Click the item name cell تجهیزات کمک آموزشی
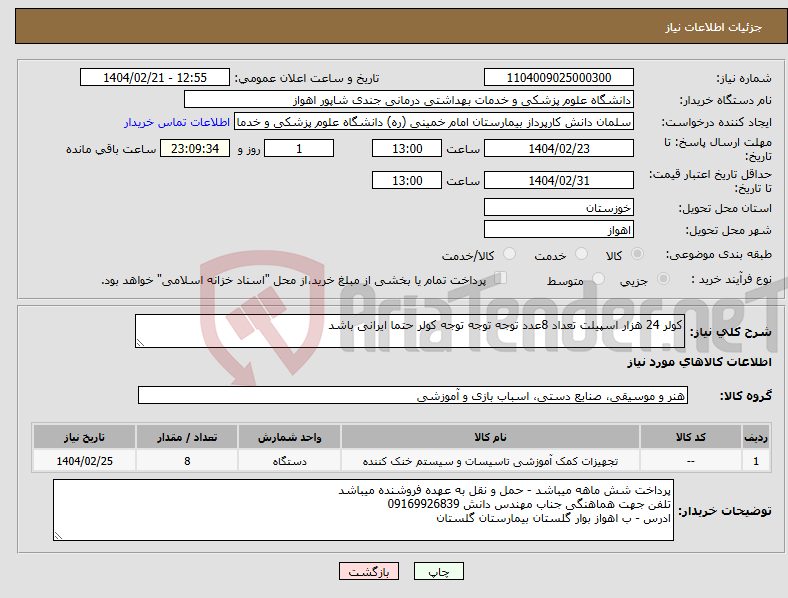 click(x=490, y=461)
